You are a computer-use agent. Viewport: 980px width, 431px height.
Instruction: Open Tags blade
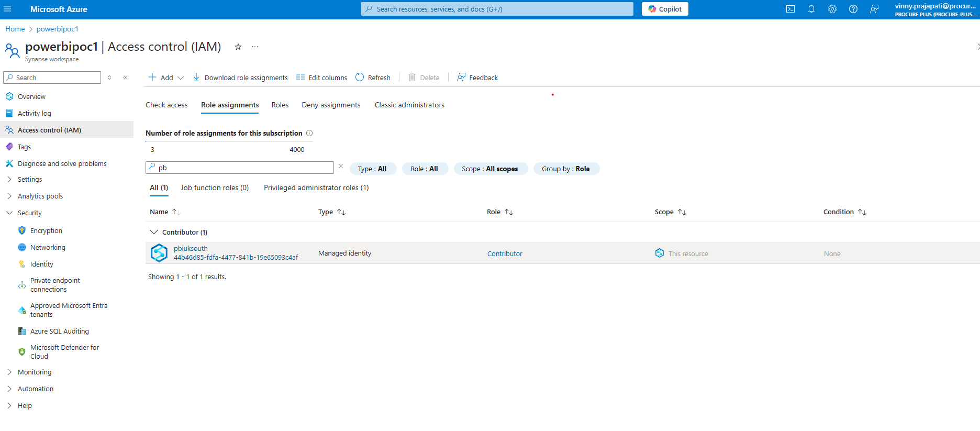(24, 147)
